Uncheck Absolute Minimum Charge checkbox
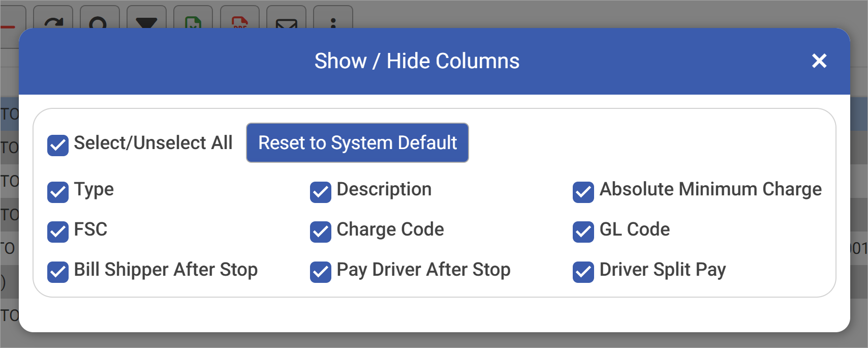The height and width of the screenshot is (348, 868). [583, 192]
